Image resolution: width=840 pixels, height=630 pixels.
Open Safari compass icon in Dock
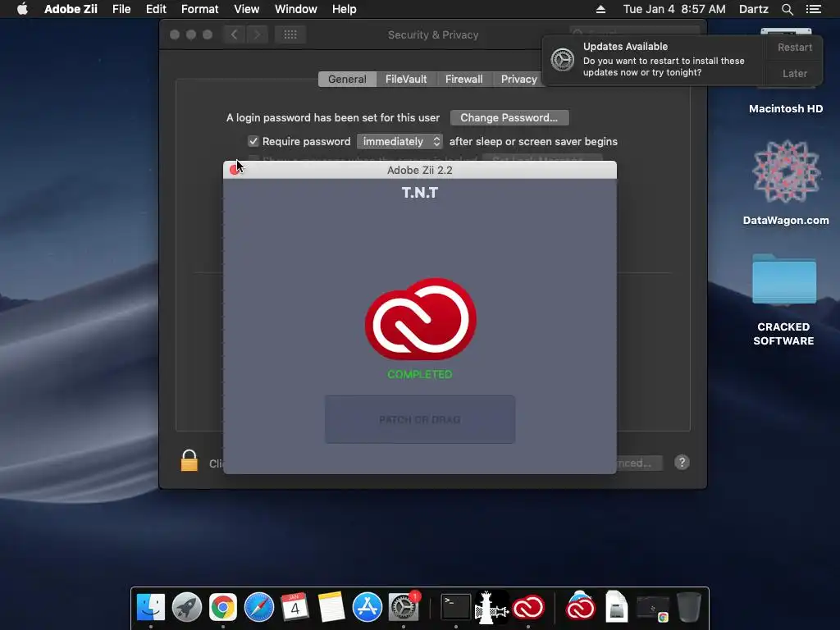coord(258,607)
